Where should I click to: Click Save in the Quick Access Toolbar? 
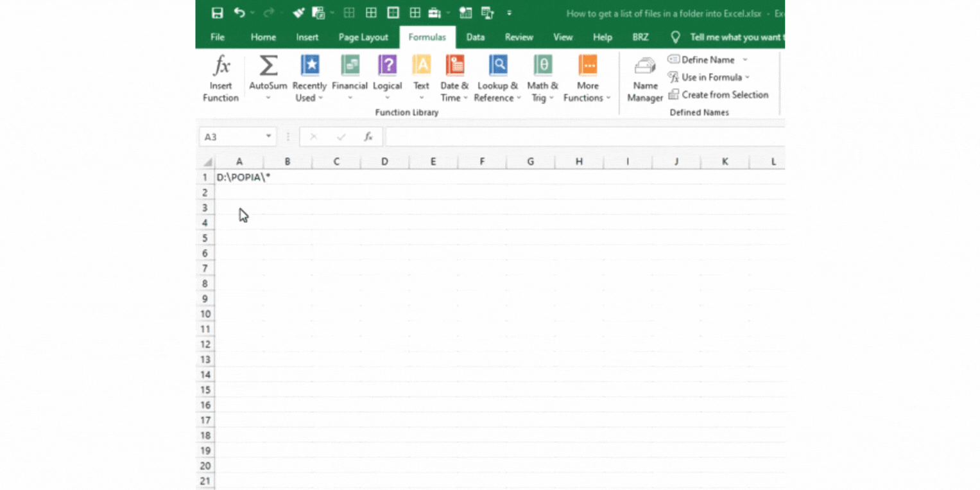tap(217, 12)
